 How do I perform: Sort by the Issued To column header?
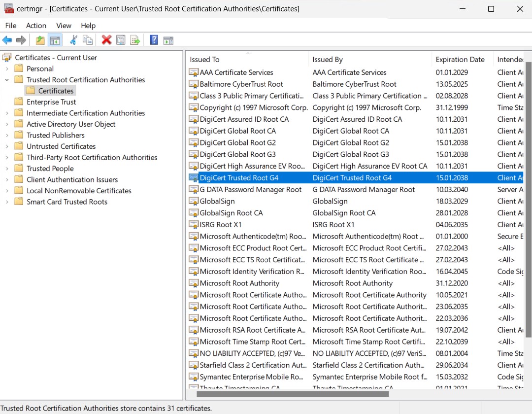point(247,59)
